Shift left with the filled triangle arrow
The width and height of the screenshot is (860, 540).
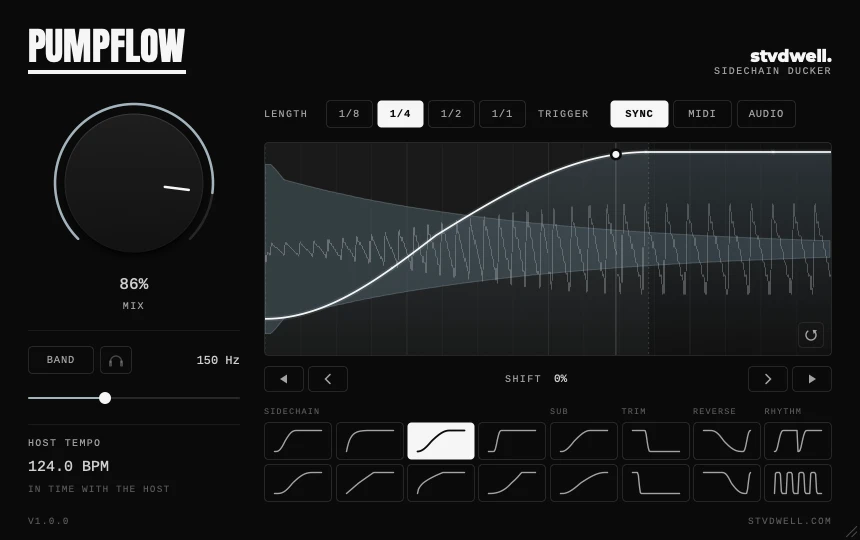point(284,379)
